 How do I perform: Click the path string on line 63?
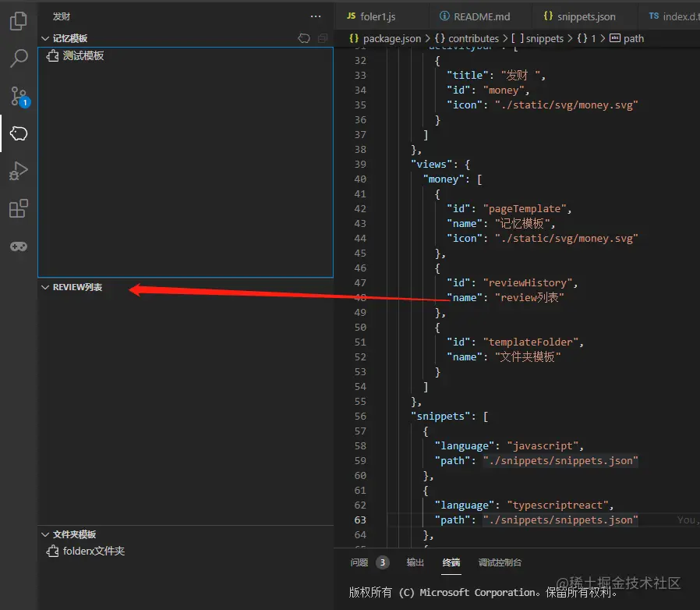[x=560, y=520]
